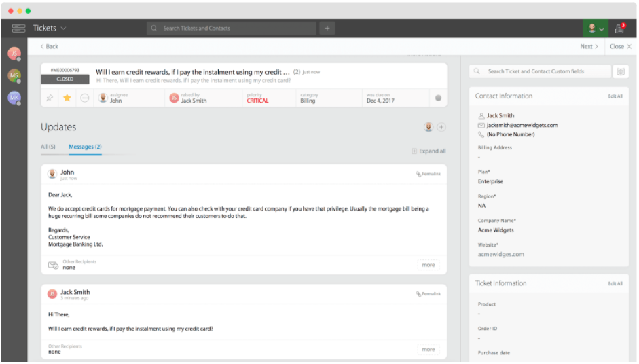Select the MK avatar in left sidebar
Screen dimensions: 639x364
14,97
